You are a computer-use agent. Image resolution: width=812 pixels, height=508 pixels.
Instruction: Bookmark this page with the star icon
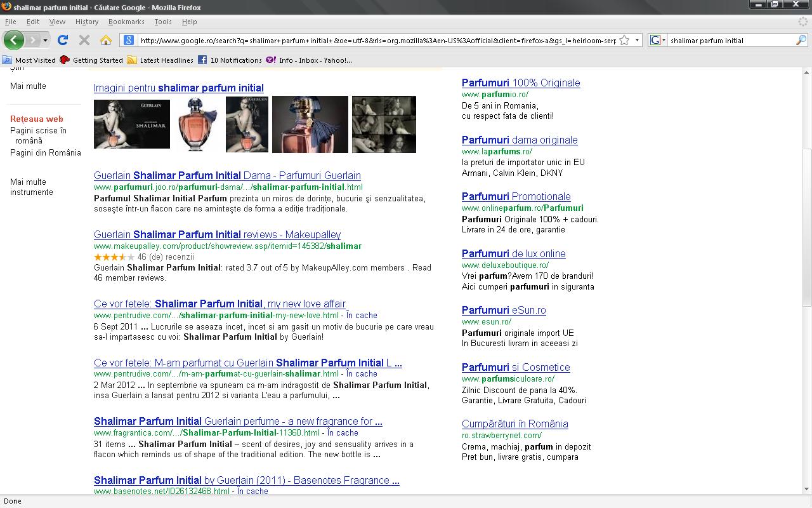point(624,40)
